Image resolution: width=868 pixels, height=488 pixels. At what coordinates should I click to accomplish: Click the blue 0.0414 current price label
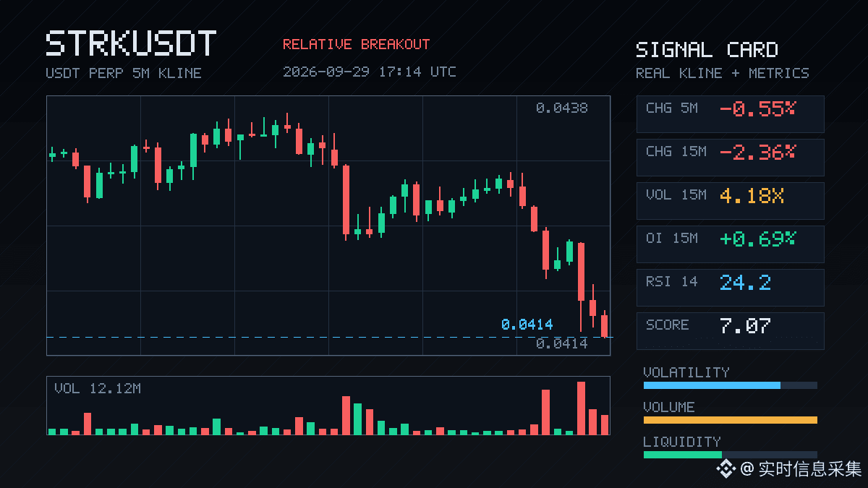point(527,325)
